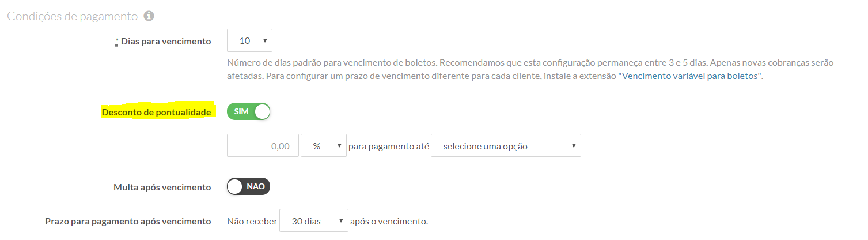The width and height of the screenshot is (868, 240).
Task: Click the após o vencimento text
Action: (389, 221)
